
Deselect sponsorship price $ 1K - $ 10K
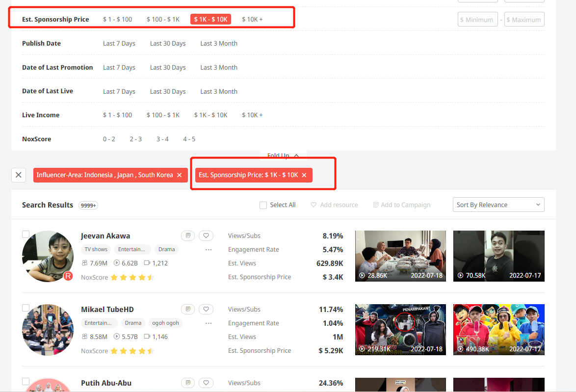point(210,19)
